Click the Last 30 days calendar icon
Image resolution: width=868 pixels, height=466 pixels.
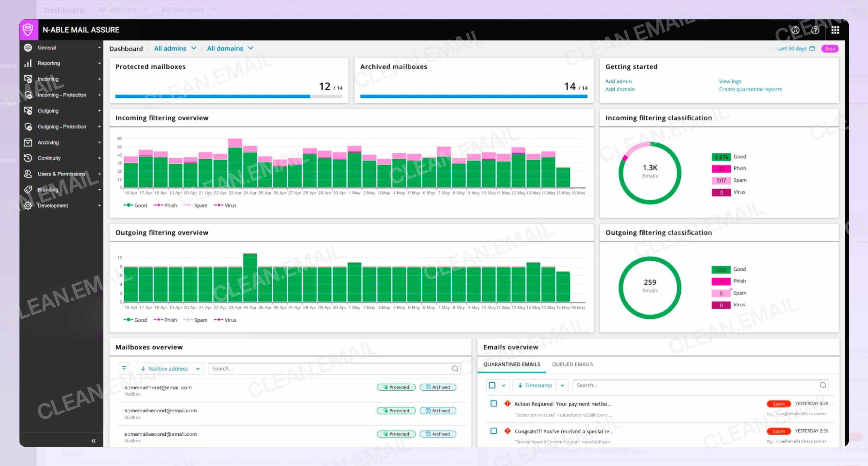pyautogui.click(x=812, y=49)
